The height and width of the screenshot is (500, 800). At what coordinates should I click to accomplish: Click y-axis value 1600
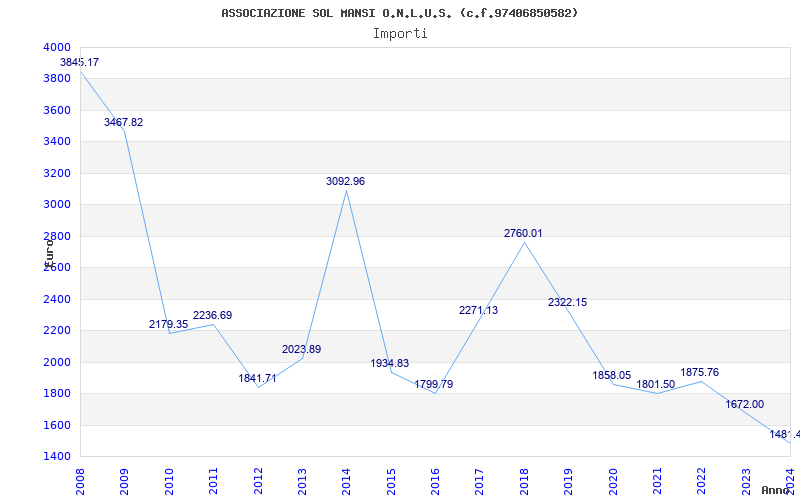tap(57, 425)
